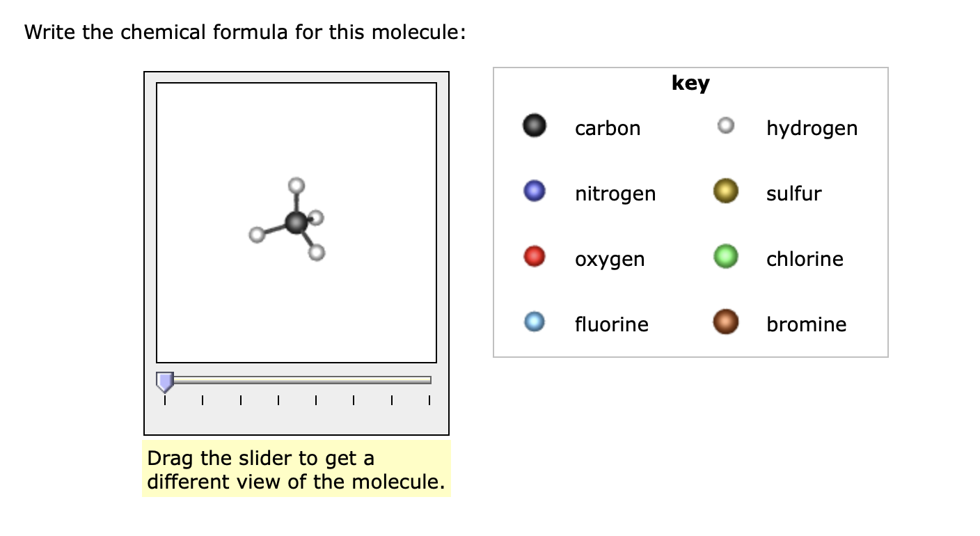Click the yellow instruction text about dragging slider

(297, 470)
